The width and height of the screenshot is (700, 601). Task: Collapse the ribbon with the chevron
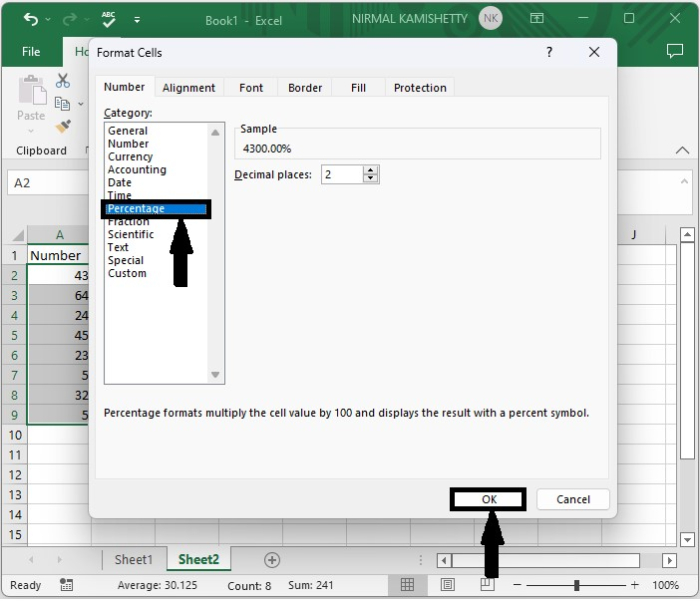pyautogui.click(x=682, y=150)
